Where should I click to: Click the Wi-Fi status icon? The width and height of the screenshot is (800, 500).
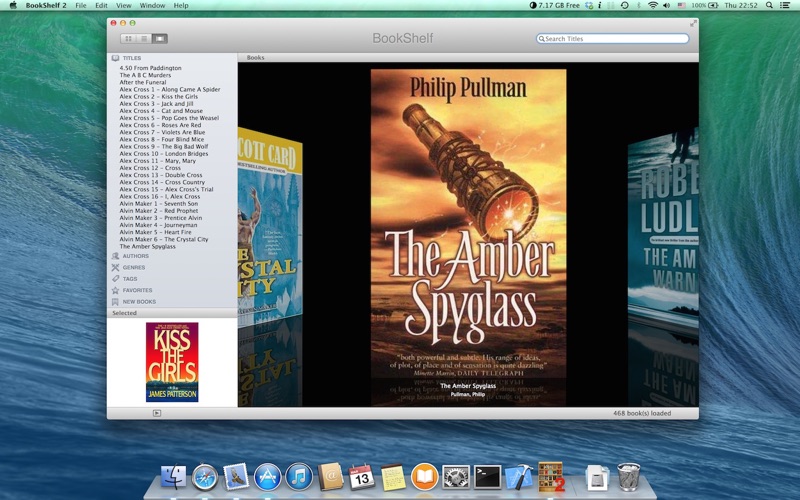pos(653,5)
